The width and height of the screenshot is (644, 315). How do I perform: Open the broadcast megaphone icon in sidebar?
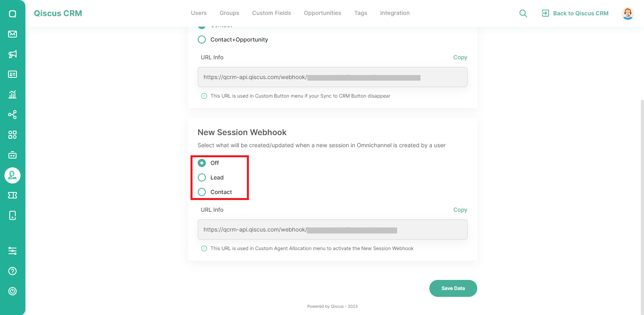12,54
